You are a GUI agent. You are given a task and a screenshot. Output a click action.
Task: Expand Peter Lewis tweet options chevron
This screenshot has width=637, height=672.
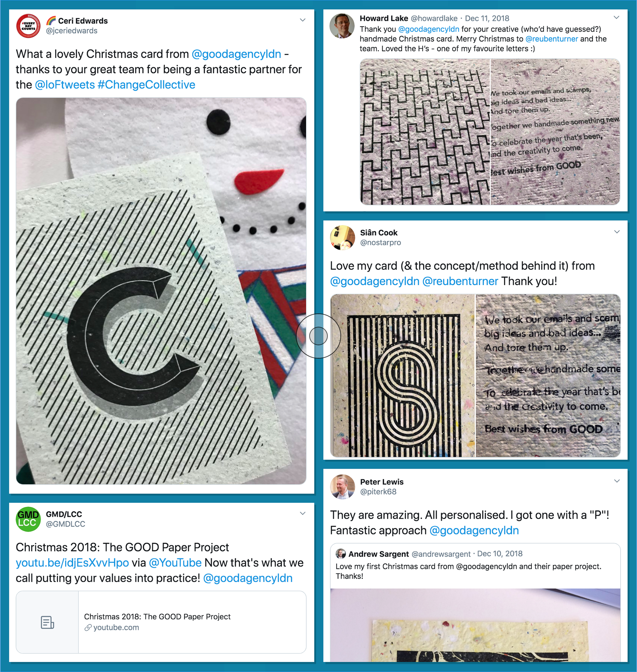tap(617, 481)
